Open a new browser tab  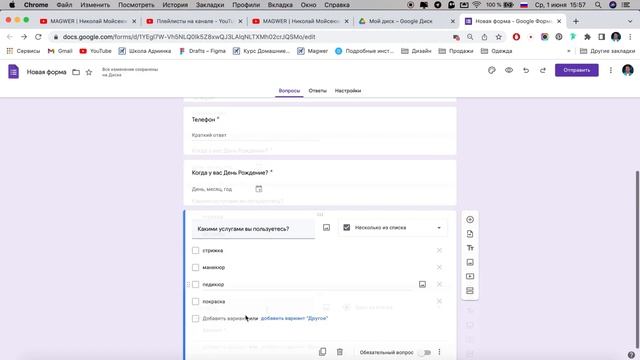click(x=576, y=21)
